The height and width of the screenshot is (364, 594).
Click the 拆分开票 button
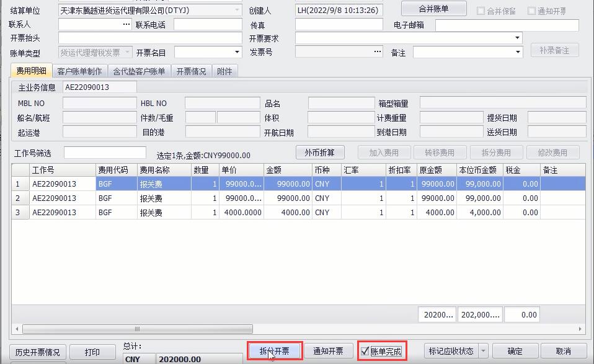[x=275, y=351]
